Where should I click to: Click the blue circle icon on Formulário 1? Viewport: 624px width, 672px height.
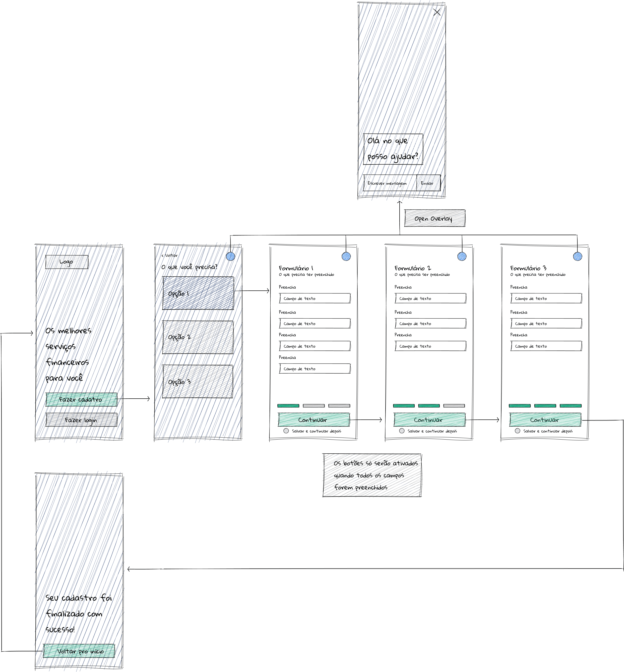(x=346, y=256)
